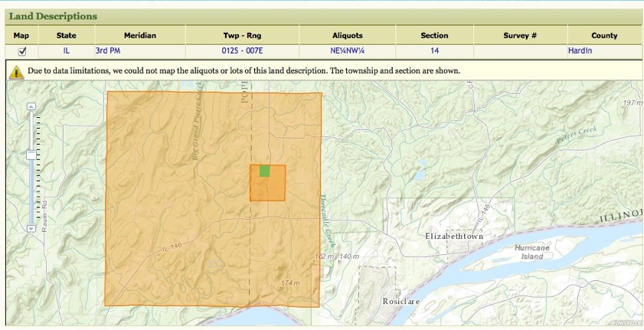Click the Meridian column header
This screenshot has height=330, width=644.
tap(139, 35)
